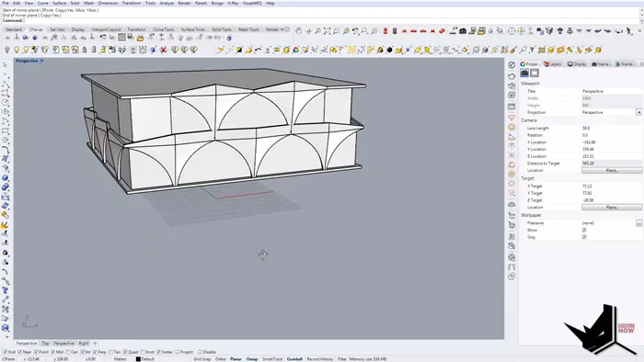This screenshot has height=362, width=644.
Task: Click the rectangle icon beside the camera in Properties
Action: [x=535, y=73]
